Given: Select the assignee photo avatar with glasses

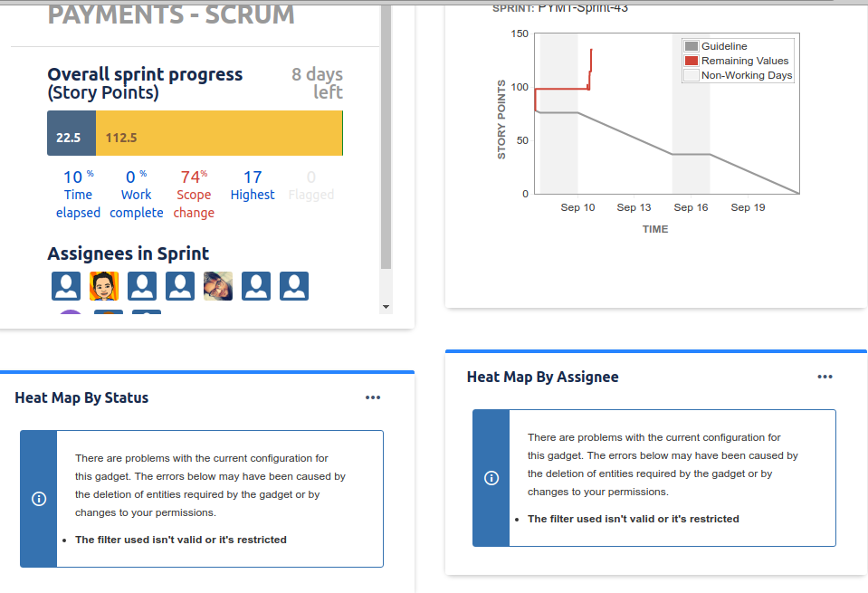Looking at the screenshot, I should [x=218, y=286].
